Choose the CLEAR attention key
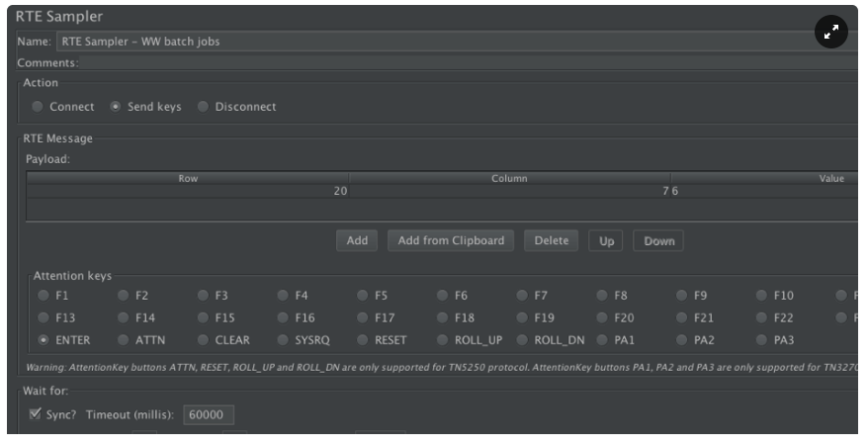Viewport: 868px width, 446px height. 204,340
